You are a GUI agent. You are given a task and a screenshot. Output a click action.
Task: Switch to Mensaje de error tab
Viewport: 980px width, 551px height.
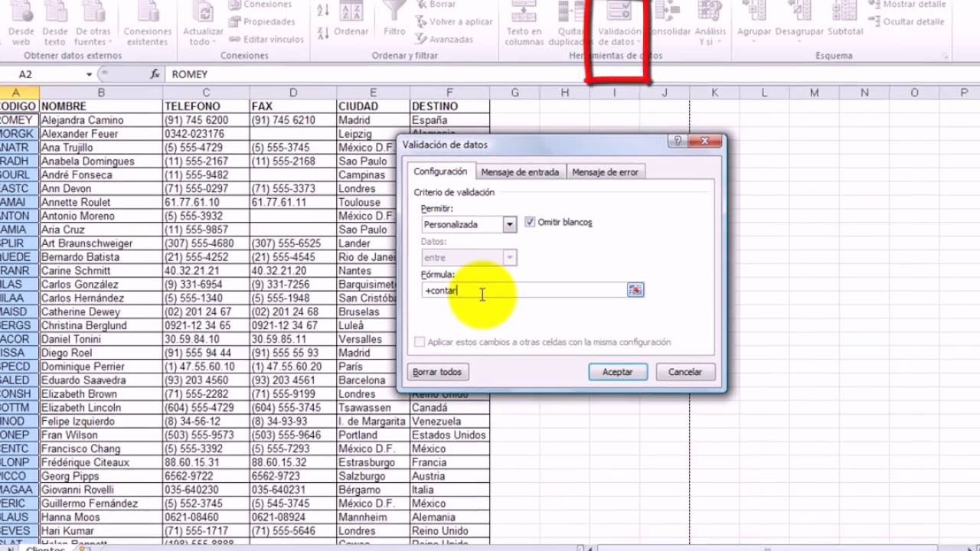click(x=605, y=172)
